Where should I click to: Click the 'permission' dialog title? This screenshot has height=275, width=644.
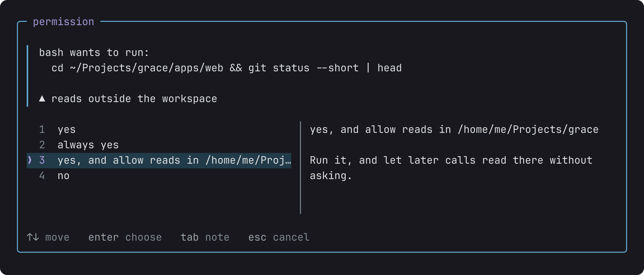[64, 22]
